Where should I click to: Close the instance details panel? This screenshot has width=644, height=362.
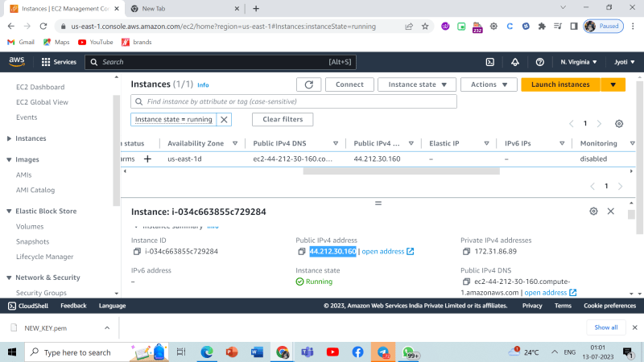[x=611, y=211]
